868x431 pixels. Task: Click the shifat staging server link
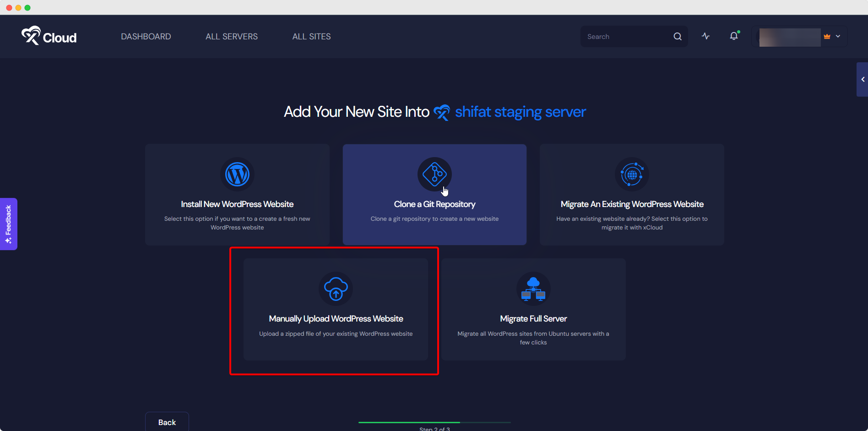click(520, 111)
